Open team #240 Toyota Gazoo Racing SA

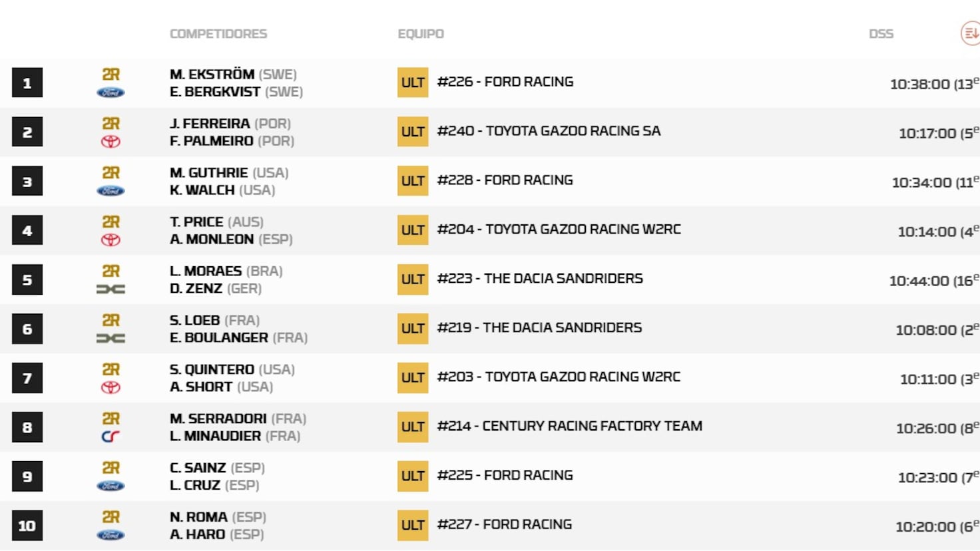point(549,131)
